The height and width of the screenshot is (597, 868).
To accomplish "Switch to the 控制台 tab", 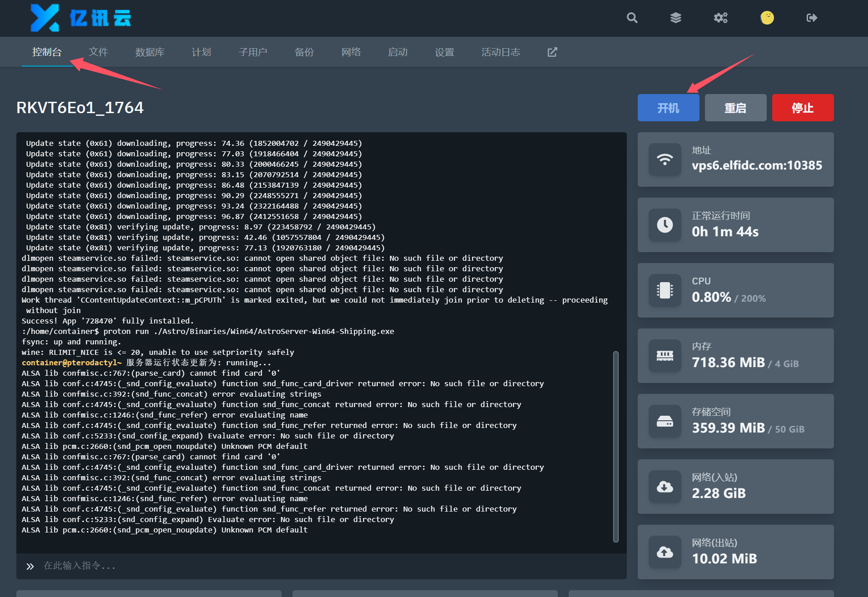I will pos(47,52).
